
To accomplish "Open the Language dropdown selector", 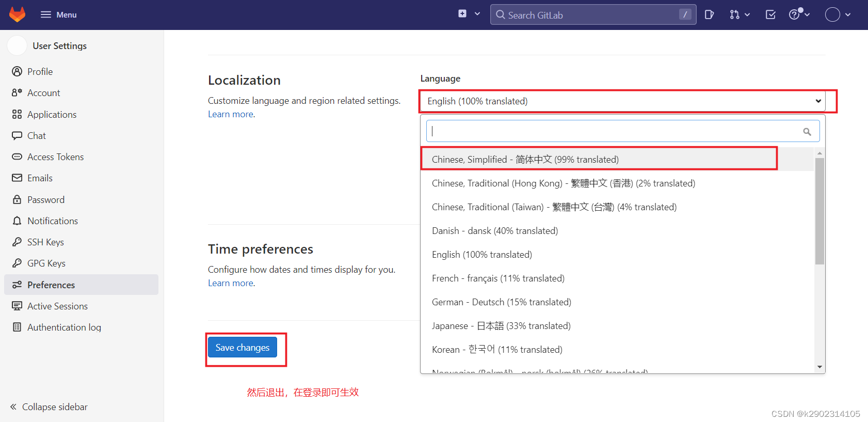I will click(623, 101).
